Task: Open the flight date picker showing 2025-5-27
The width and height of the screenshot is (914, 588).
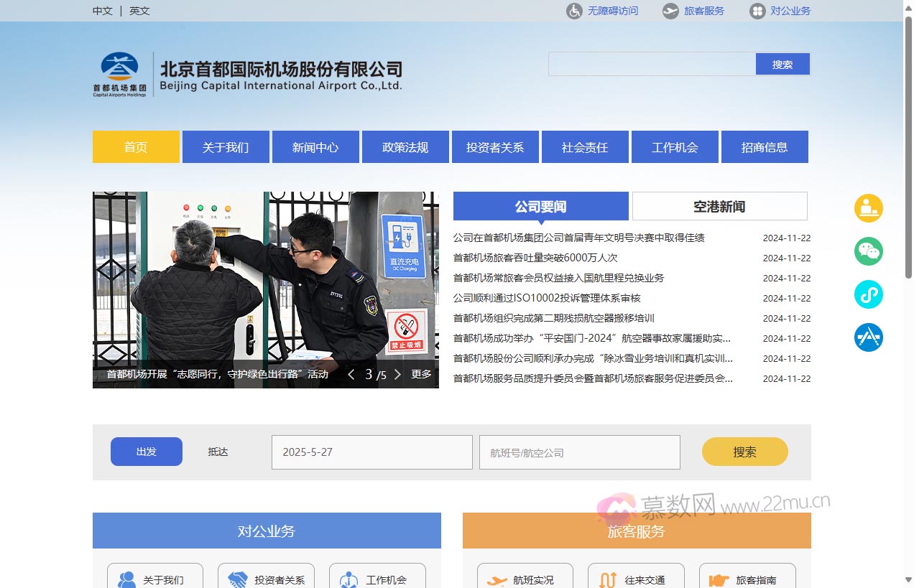Action: point(371,452)
